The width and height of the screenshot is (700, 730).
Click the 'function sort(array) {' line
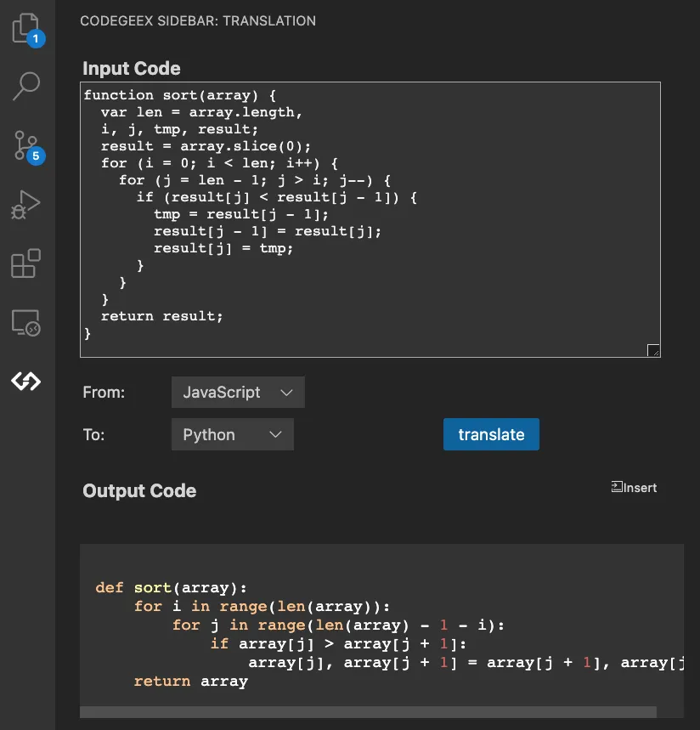pyautogui.click(x=180, y=95)
